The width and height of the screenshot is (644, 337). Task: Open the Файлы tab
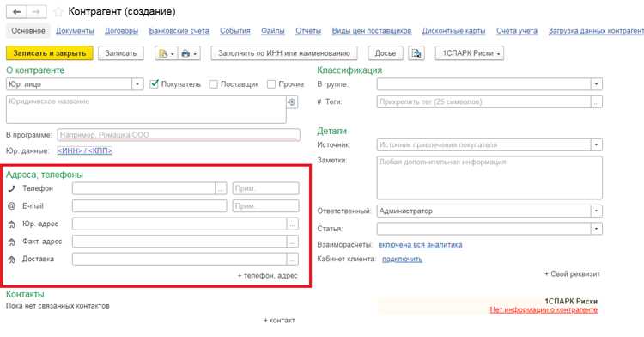pos(273,31)
